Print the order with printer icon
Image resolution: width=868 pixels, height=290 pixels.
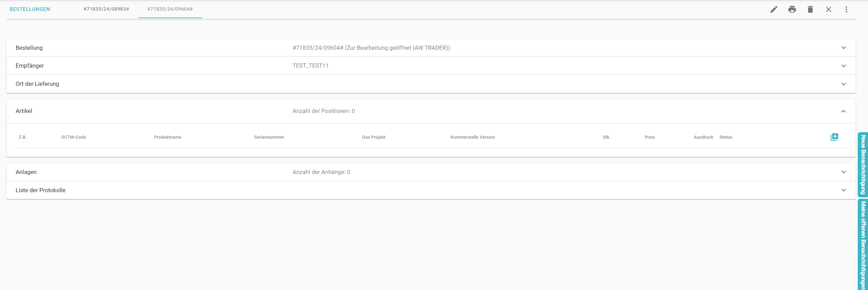pyautogui.click(x=792, y=9)
